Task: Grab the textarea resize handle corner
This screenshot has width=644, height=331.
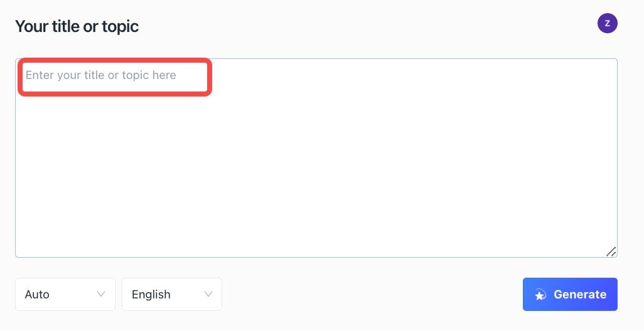Action: (611, 251)
